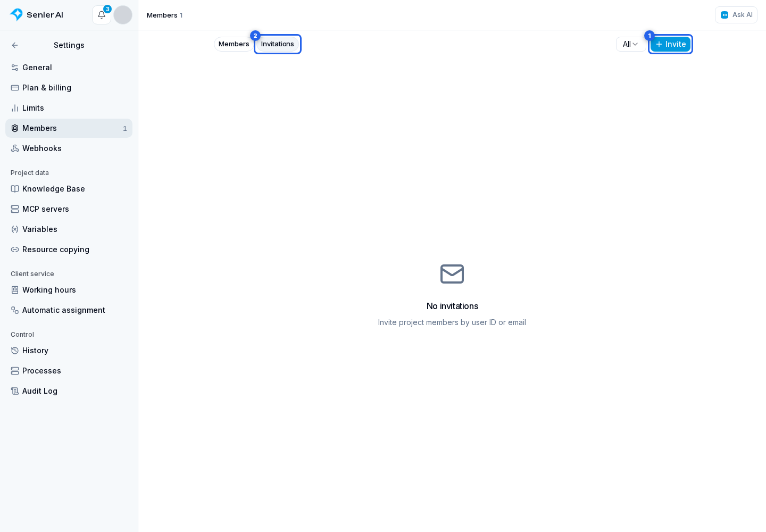Click the plus icon in Invite button
This screenshot has height=532, width=766.
[659, 44]
